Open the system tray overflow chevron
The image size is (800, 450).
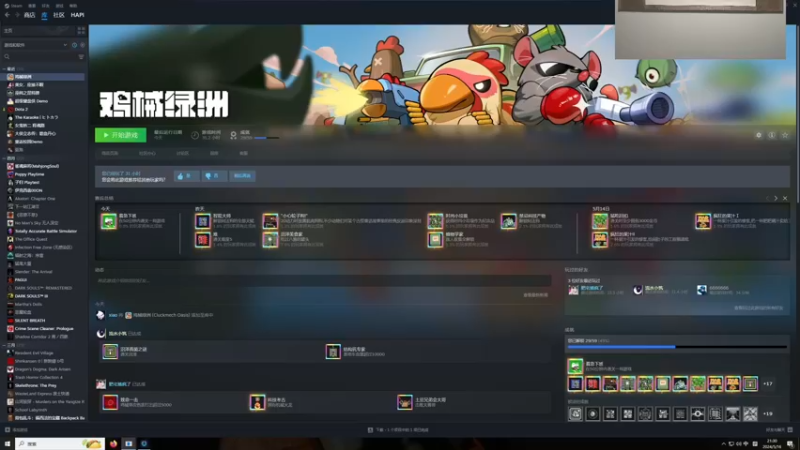point(723,444)
